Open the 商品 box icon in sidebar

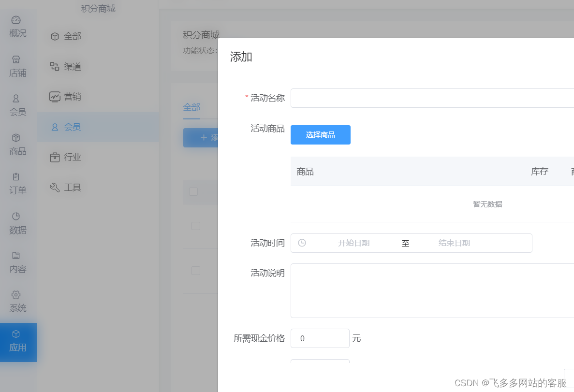[16, 138]
